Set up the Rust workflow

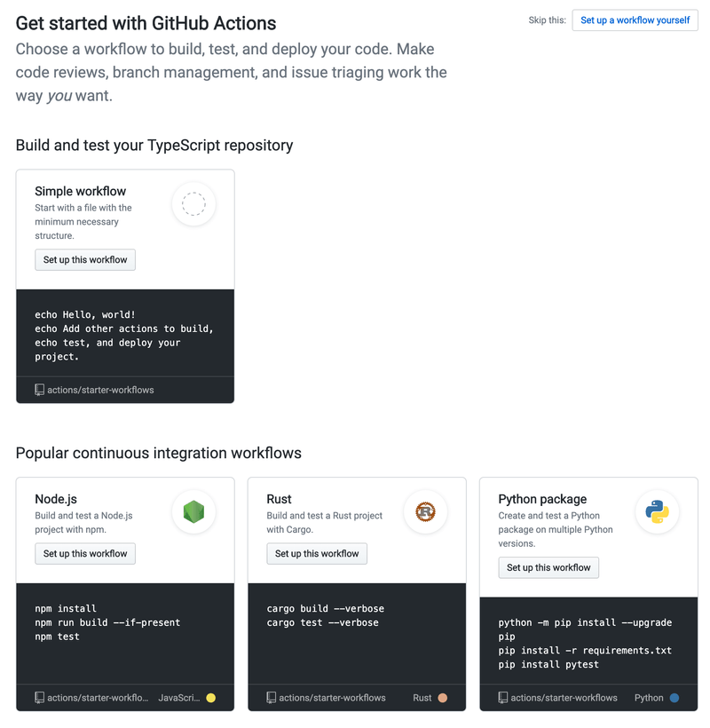coord(316,553)
